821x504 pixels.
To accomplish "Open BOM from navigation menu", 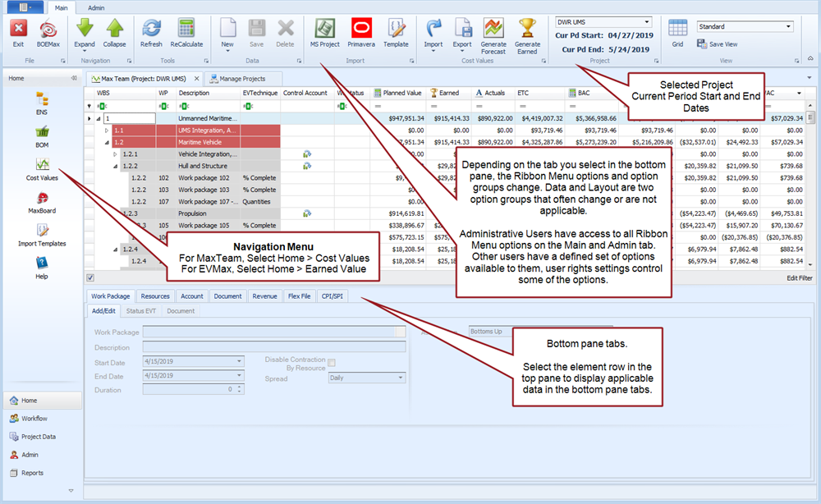I will tap(42, 137).
